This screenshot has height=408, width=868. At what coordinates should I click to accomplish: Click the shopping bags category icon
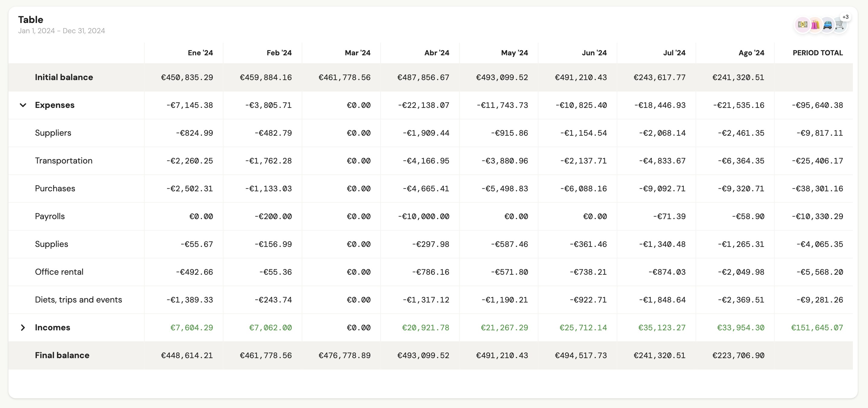815,24
